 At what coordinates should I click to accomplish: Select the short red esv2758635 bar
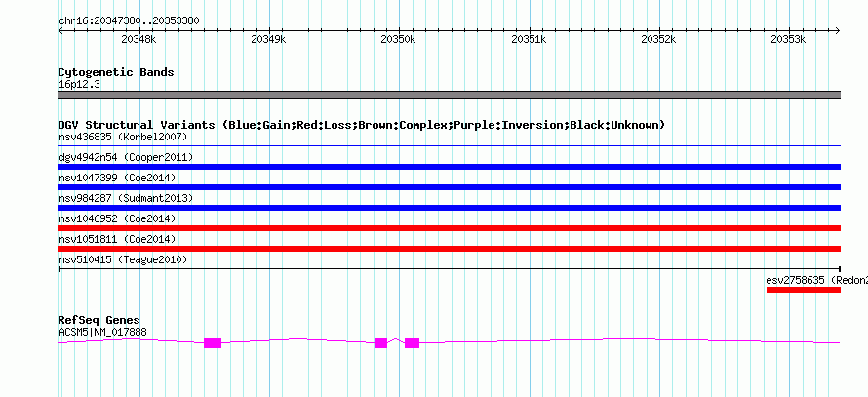point(804,290)
